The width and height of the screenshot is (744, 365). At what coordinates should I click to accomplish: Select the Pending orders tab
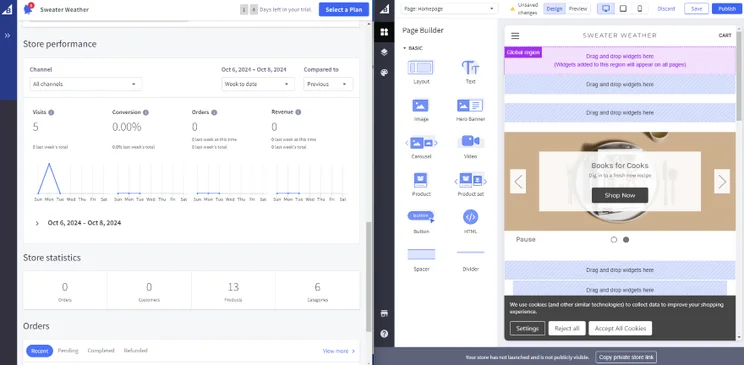68,351
